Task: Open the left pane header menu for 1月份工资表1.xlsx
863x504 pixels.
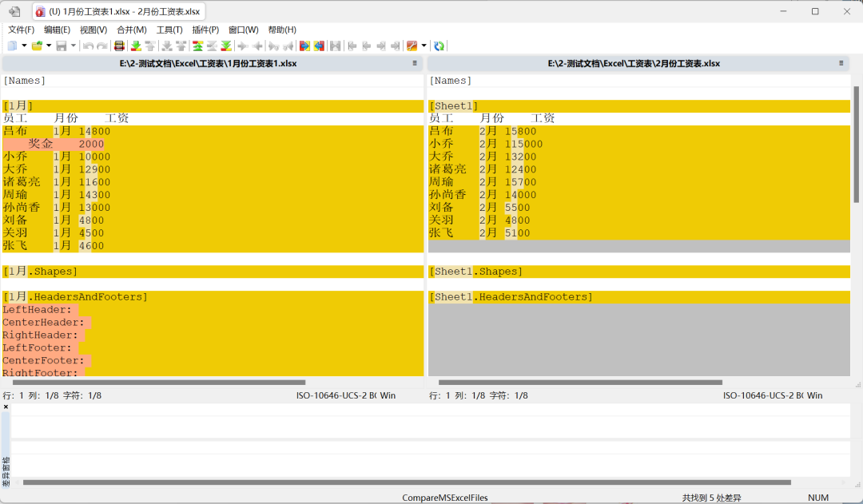Action: click(415, 63)
